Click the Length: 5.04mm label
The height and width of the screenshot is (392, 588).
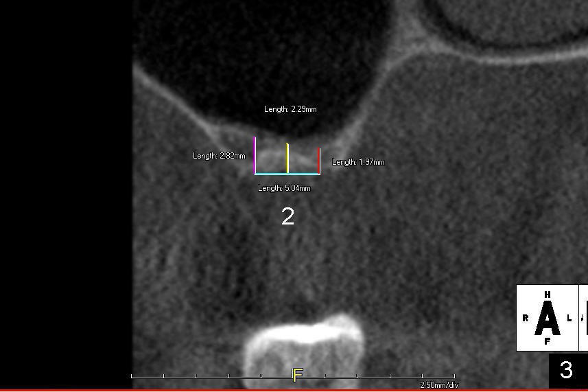(284, 188)
